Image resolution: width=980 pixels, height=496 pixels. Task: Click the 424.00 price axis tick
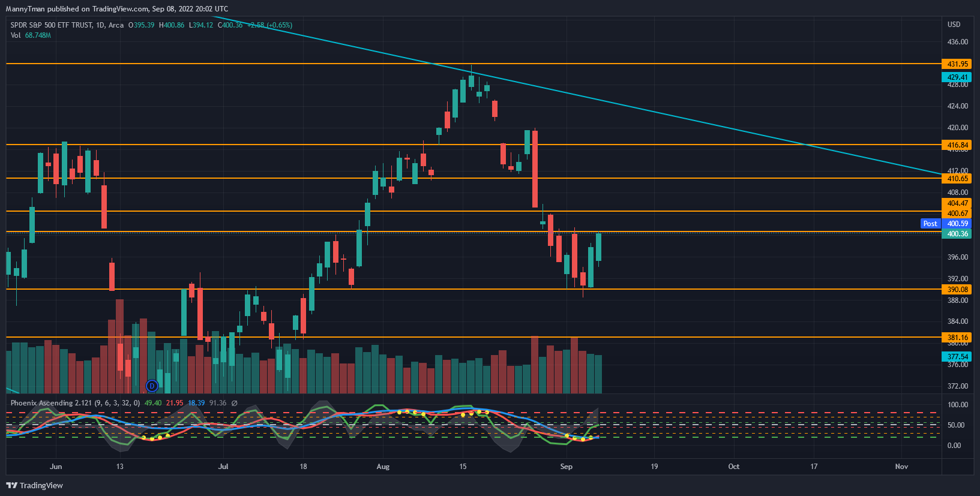click(x=957, y=106)
